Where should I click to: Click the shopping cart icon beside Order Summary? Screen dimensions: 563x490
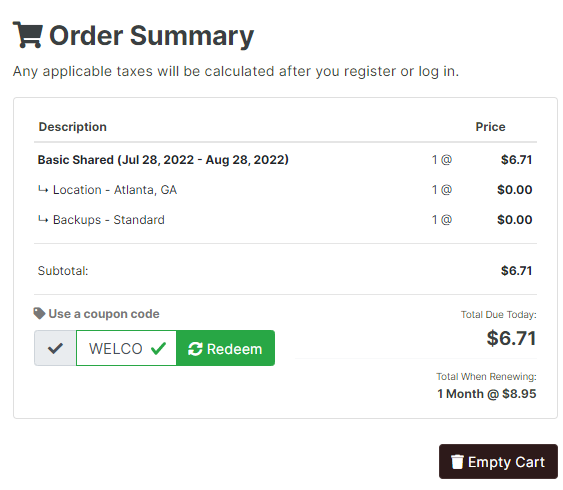coord(28,35)
